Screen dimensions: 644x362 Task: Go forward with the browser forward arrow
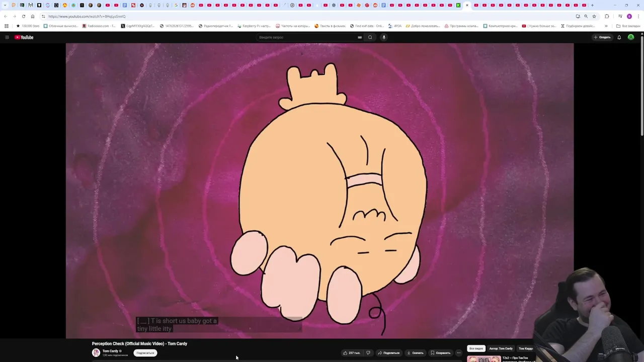pyautogui.click(x=15, y=16)
